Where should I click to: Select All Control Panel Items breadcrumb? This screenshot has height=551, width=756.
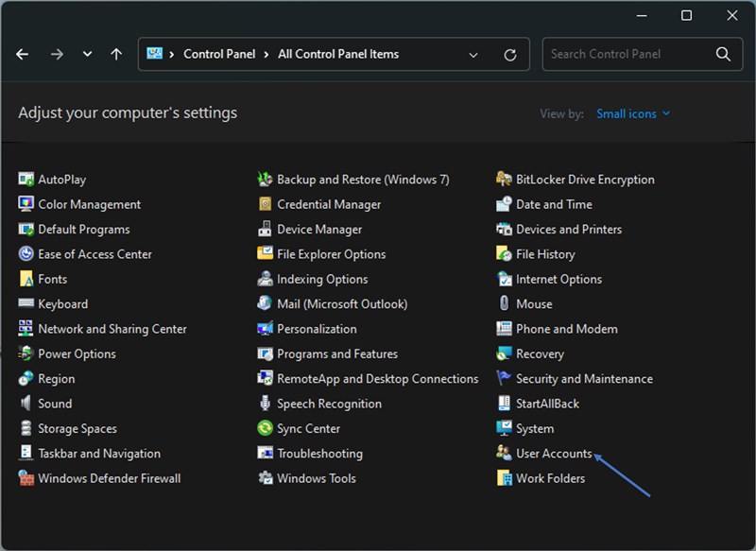coord(338,54)
